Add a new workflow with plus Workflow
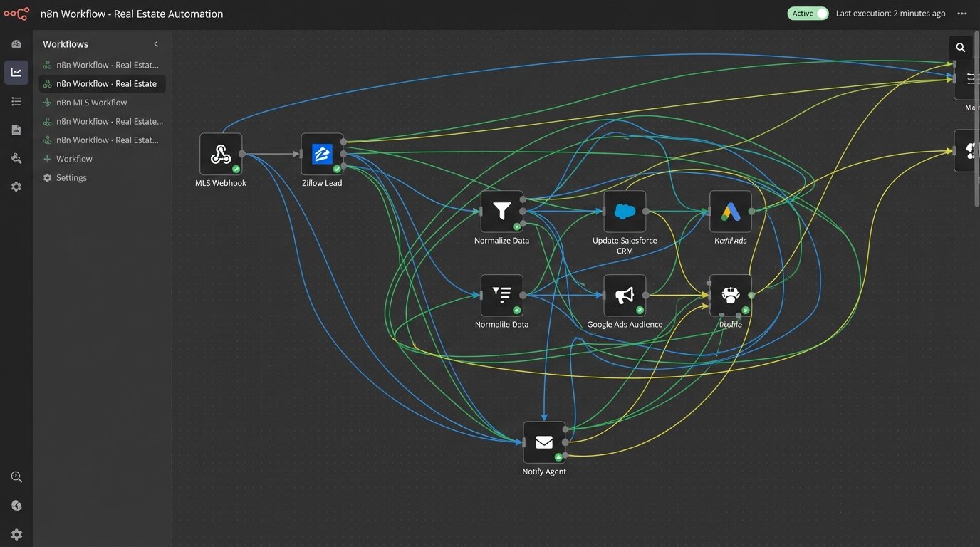This screenshot has width=980, height=547. (74, 159)
